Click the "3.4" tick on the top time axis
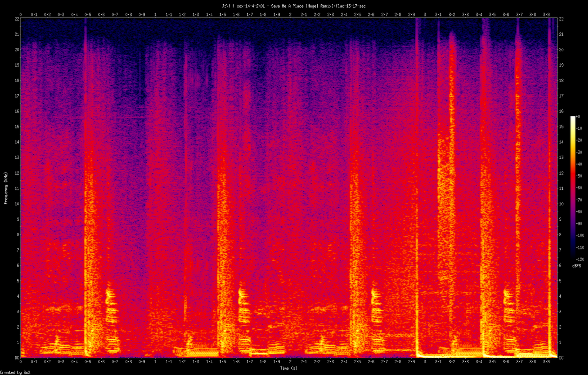 [479, 15]
